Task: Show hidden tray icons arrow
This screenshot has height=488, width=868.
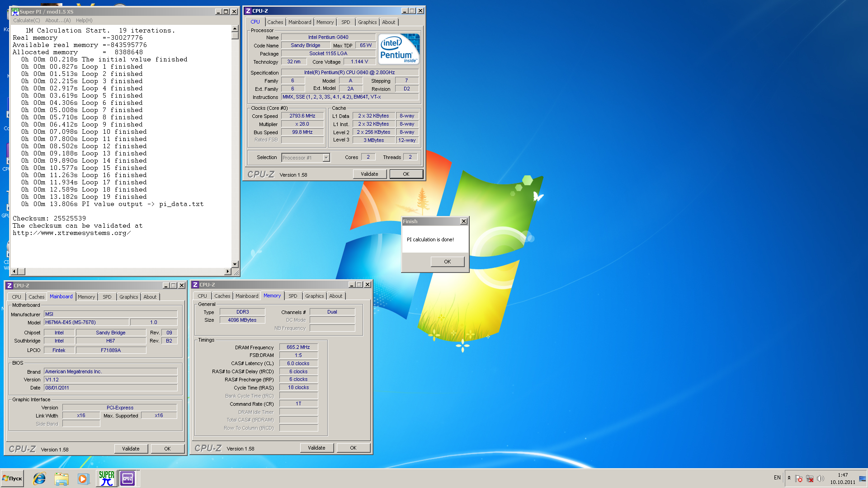Action: [x=789, y=478]
